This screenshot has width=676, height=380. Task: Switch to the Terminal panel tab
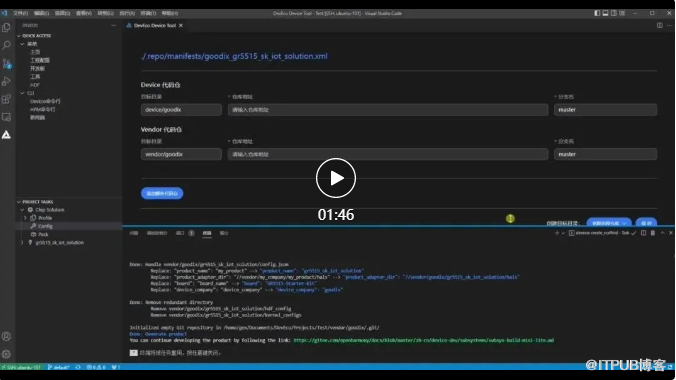(x=207, y=233)
